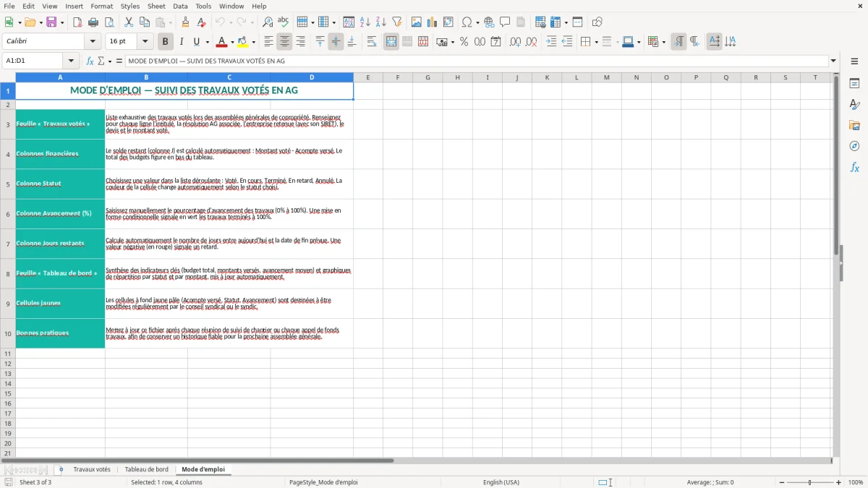Image resolution: width=868 pixels, height=488 pixels.
Task: Click the Copy icon
Action: click(x=145, y=22)
